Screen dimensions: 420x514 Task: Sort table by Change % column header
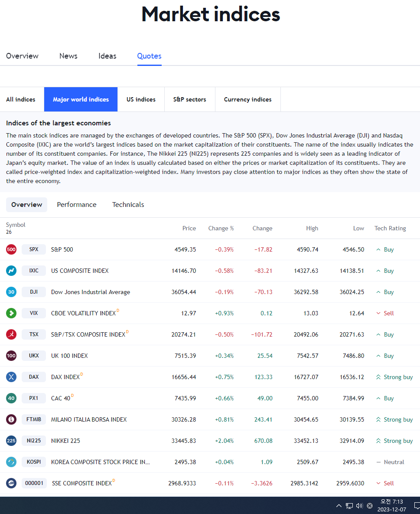pyautogui.click(x=221, y=228)
